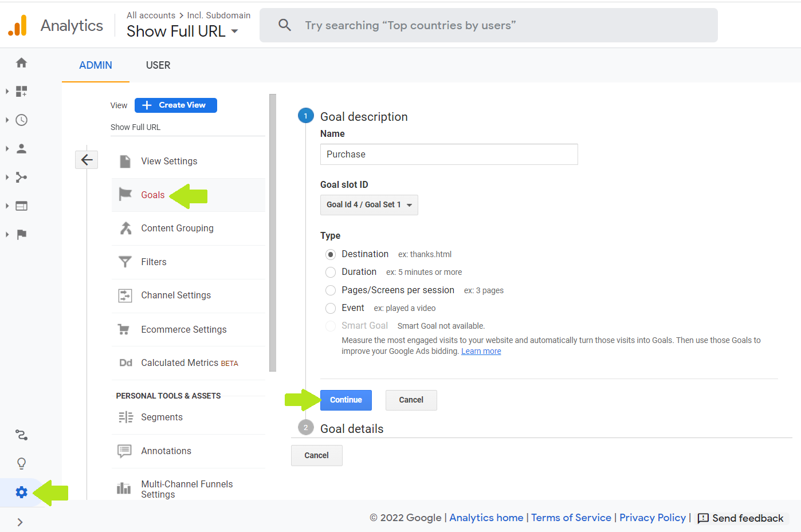The image size is (801, 532).
Task: Open the Audience person icon
Action: 21,148
